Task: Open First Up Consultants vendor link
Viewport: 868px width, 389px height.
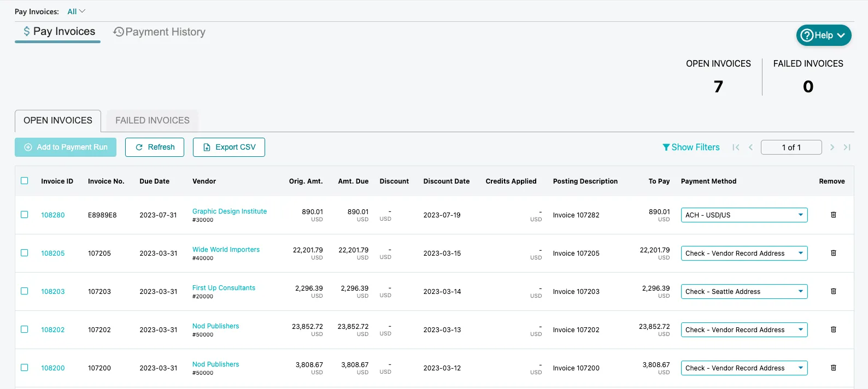Action: (224, 288)
